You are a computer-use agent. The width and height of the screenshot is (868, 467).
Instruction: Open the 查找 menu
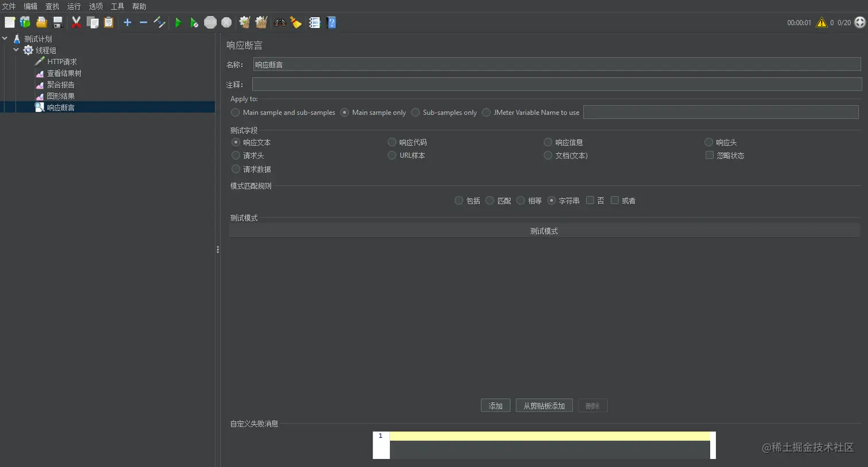(x=52, y=6)
